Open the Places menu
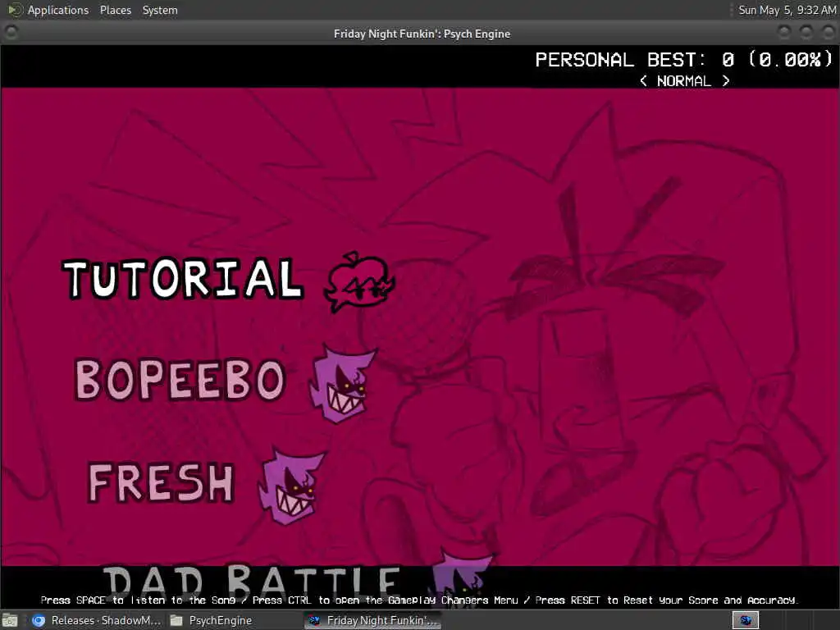 (115, 10)
